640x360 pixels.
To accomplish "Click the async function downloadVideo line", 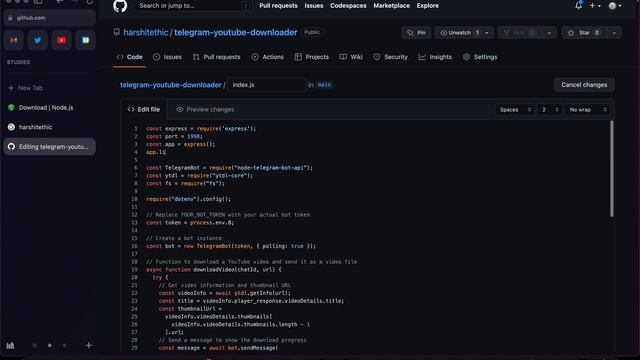I will click(x=213, y=269).
